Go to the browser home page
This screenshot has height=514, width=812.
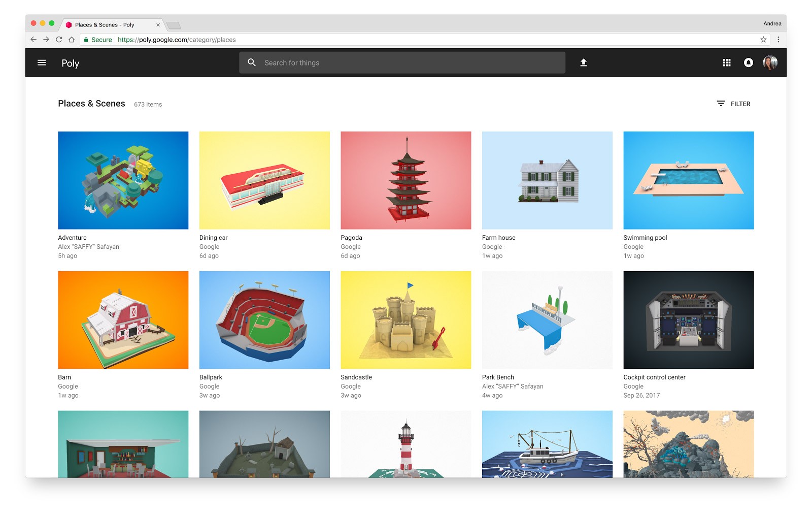pos(72,40)
